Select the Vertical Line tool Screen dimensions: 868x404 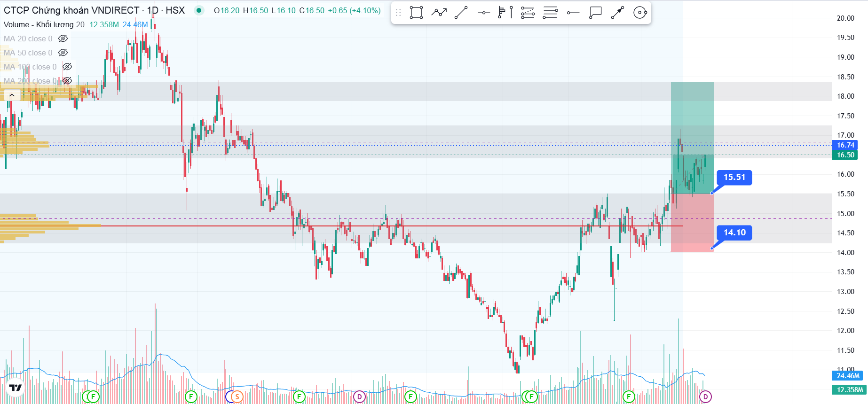[511, 13]
